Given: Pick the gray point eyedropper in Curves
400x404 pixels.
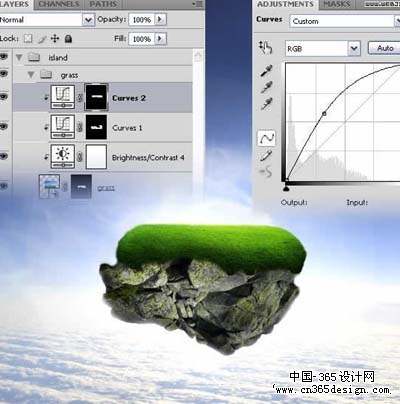Looking at the screenshot, I should (266, 87).
